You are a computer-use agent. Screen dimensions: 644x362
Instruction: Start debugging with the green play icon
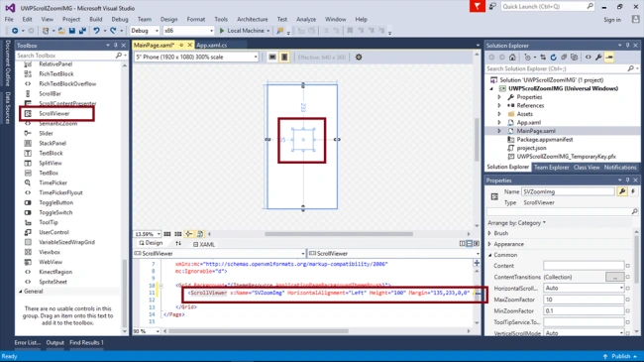(x=222, y=31)
